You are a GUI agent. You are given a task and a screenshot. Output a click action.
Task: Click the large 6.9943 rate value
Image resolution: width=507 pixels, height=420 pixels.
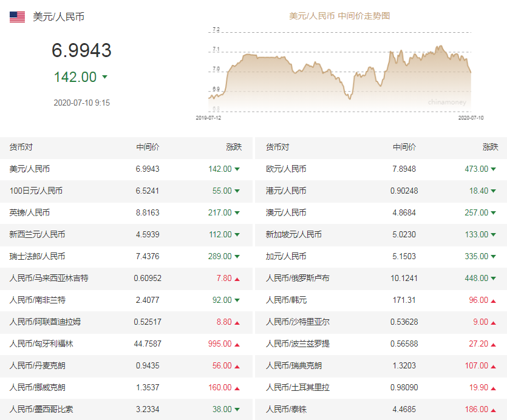[x=81, y=50]
